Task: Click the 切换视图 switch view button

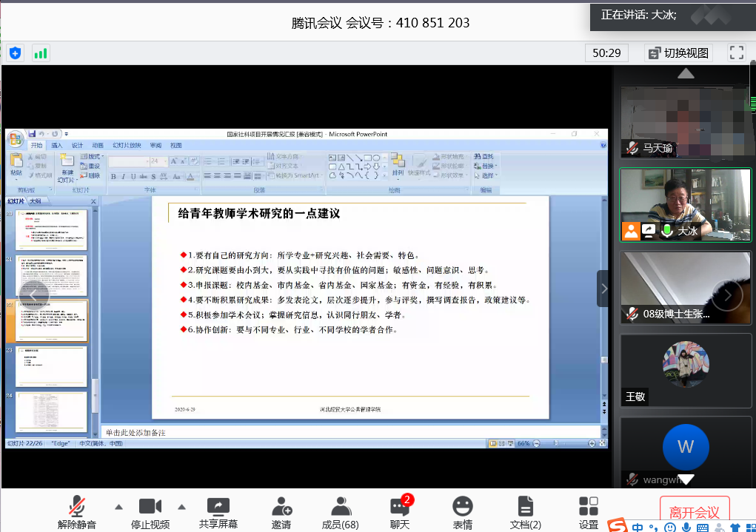Action: 678,53
